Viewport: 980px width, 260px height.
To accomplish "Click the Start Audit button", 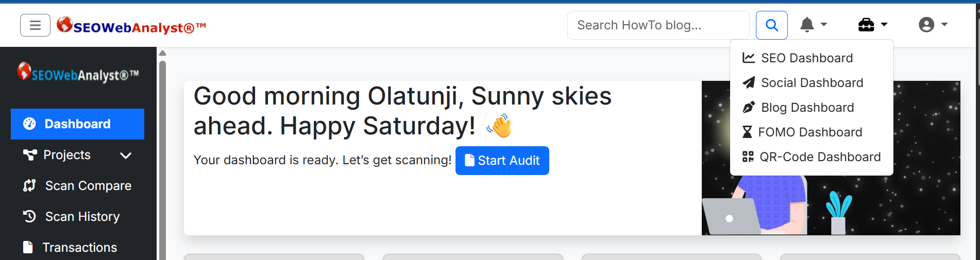I will tap(502, 161).
